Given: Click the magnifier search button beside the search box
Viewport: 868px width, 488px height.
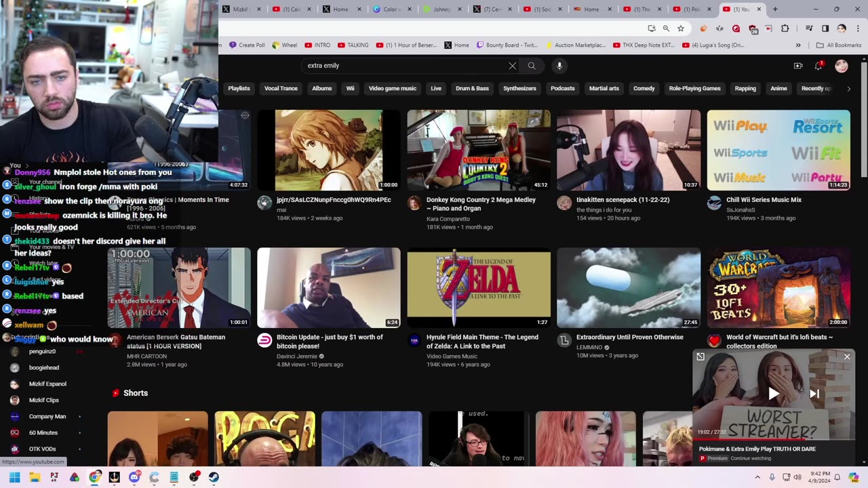Looking at the screenshot, I should pos(532,66).
